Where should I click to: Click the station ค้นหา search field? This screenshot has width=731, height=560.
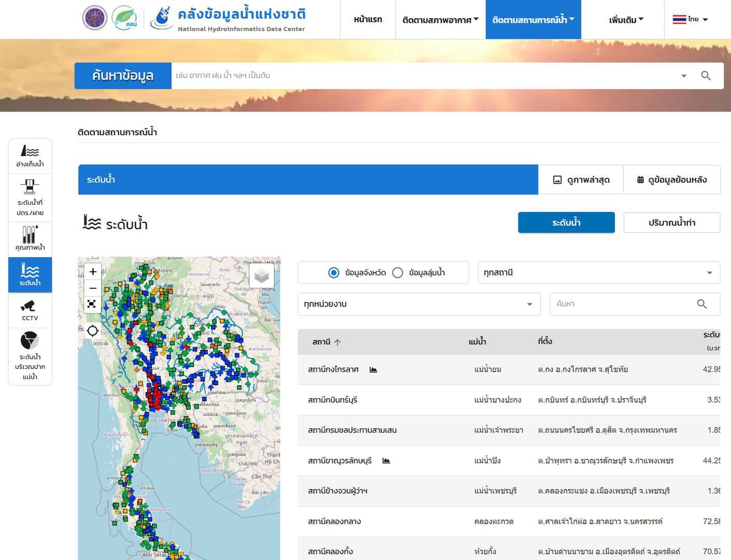click(625, 304)
